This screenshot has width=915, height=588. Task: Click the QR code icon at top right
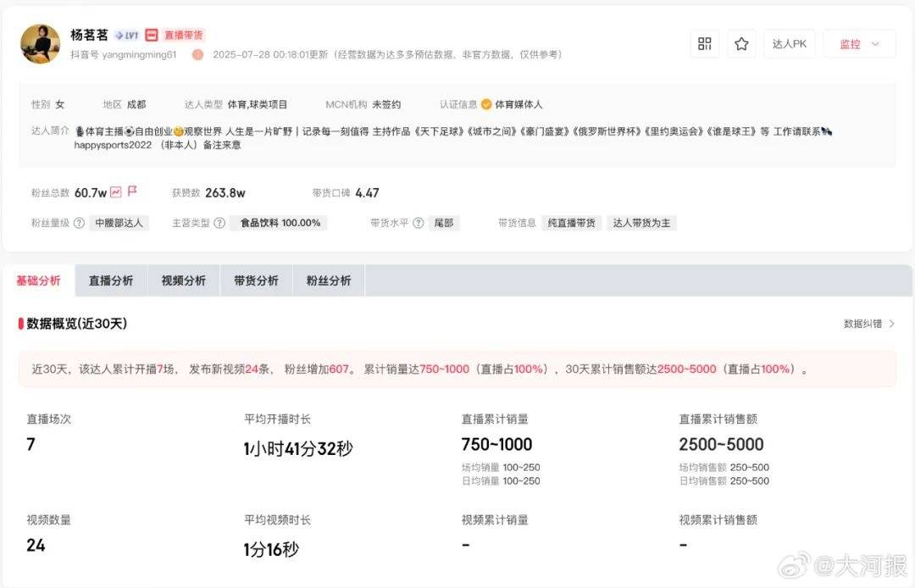(704, 42)
